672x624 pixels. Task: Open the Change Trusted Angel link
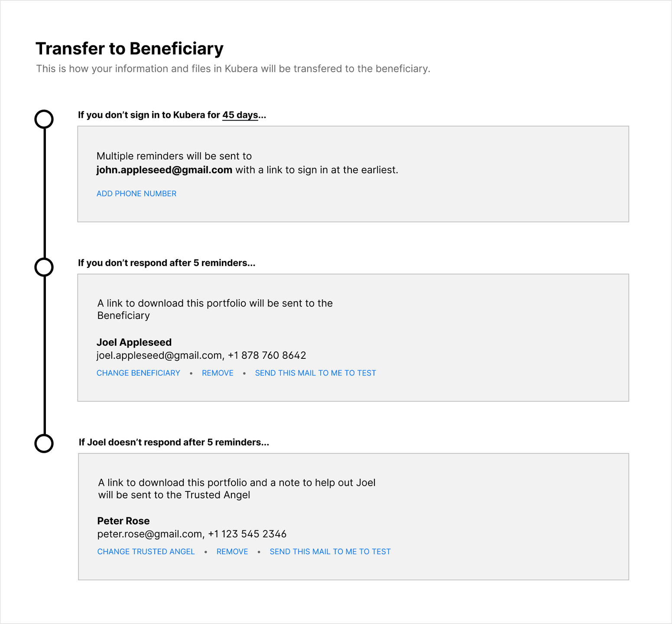[x=146, y=552]
